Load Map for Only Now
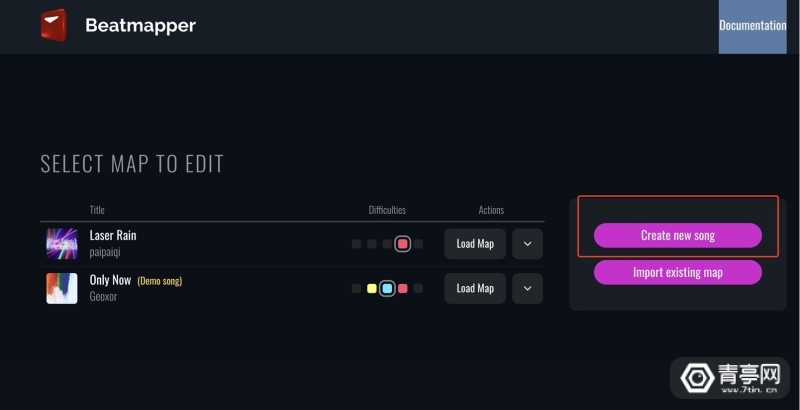 tap(475, 288)
